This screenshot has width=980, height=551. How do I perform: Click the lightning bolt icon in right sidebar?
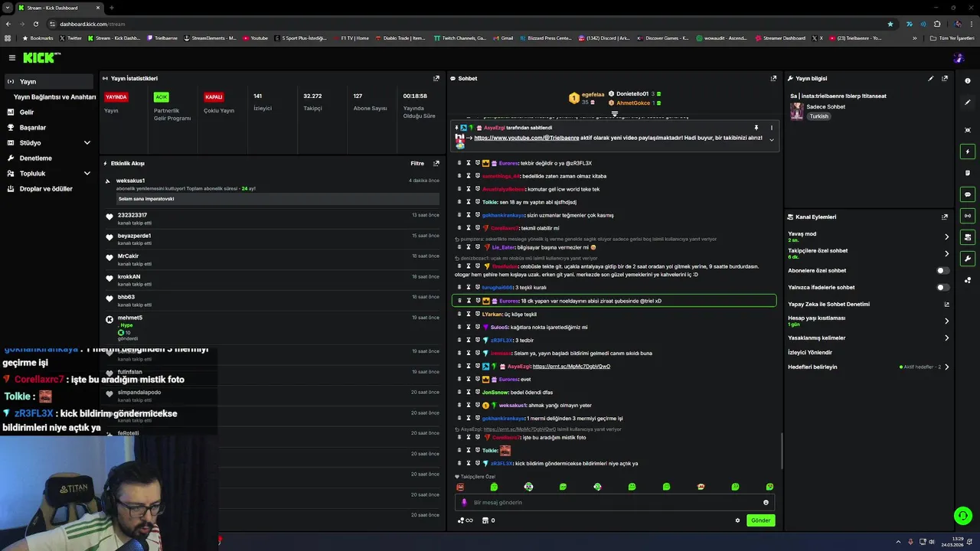click(968, 152)
